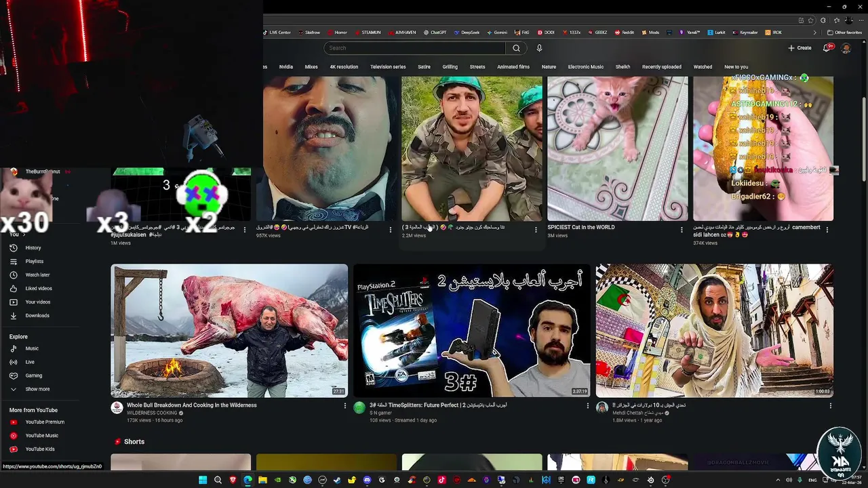Open the LIVE Center bookmark
The image size is (868, 488).
[x=277, y=33]
